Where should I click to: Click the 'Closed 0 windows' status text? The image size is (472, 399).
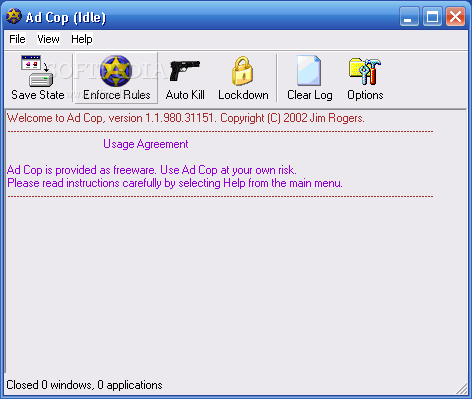click(x=84, y=385)
